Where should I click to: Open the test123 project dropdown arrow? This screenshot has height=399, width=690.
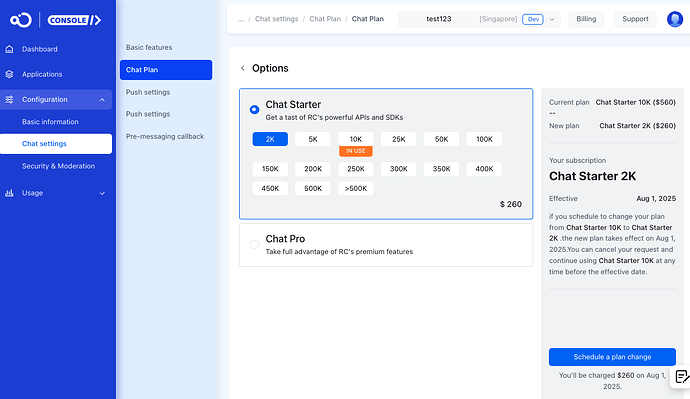[x=552, y=19]
